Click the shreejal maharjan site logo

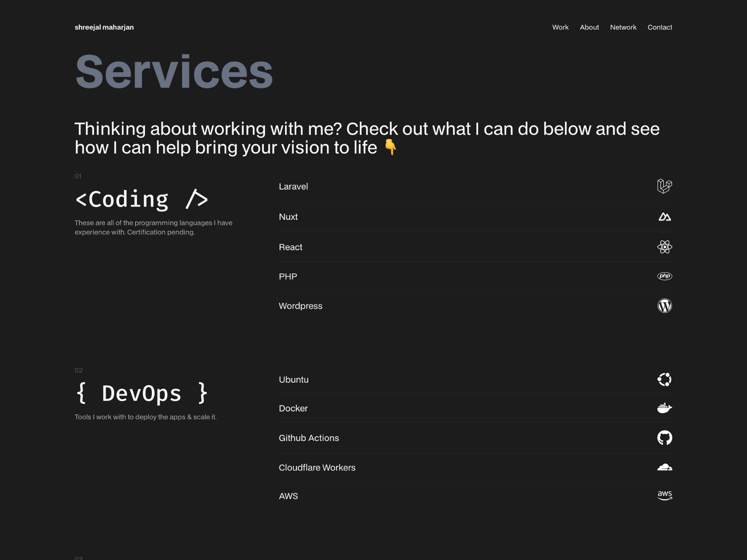coord(104,27)
